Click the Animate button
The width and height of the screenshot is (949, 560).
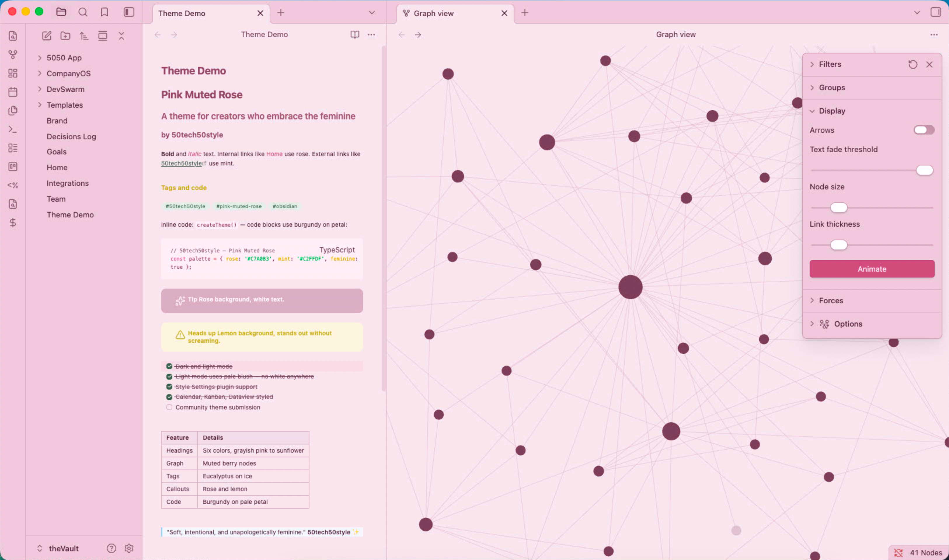click(x=872, y=269)
